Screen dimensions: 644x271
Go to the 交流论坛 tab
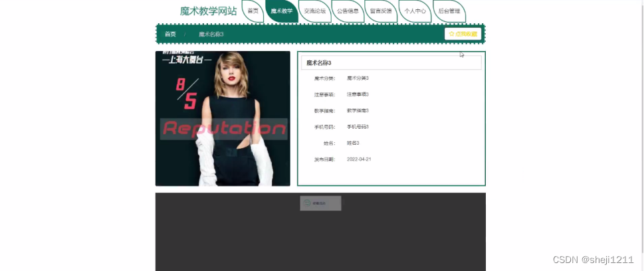pos(315,11)
